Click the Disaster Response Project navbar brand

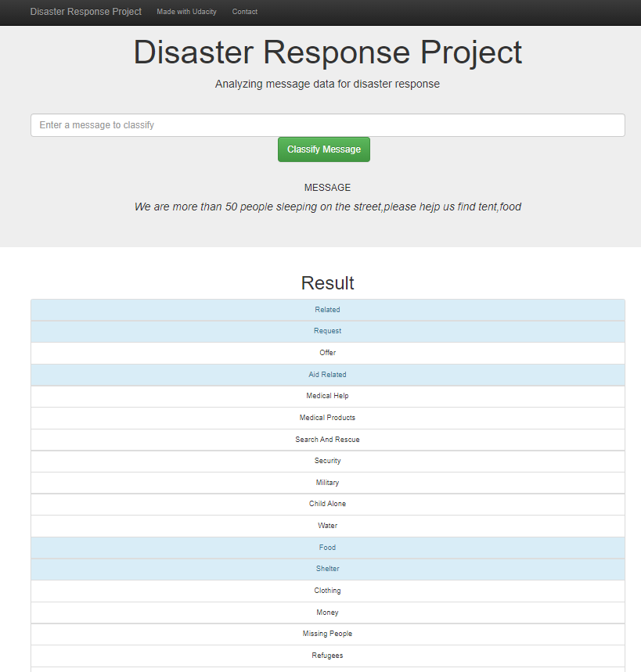coord(86,12)
